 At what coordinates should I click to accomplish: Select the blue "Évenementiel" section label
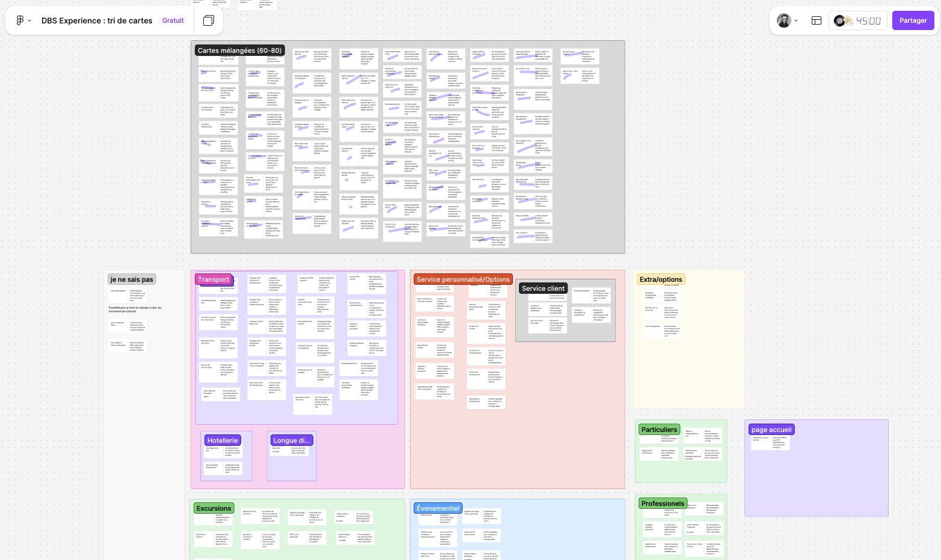[x=438, y=508]
